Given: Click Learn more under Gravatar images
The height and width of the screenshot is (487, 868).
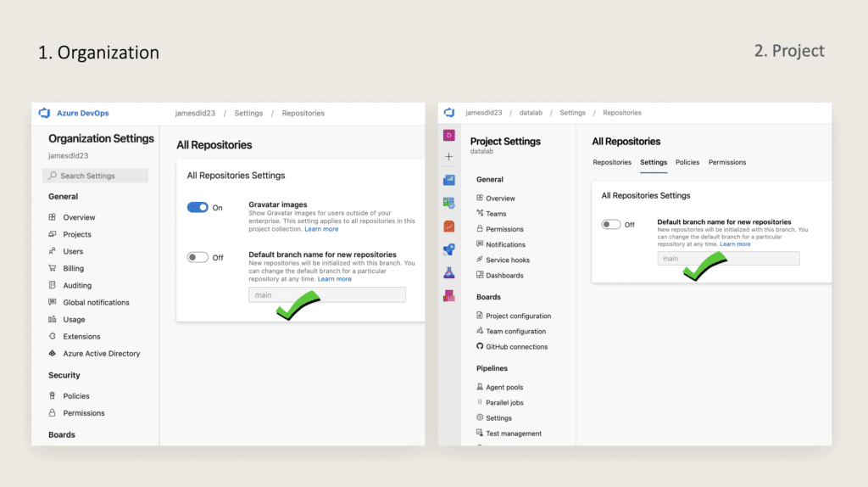Looking at the screenshot, I should coord(321,229).
